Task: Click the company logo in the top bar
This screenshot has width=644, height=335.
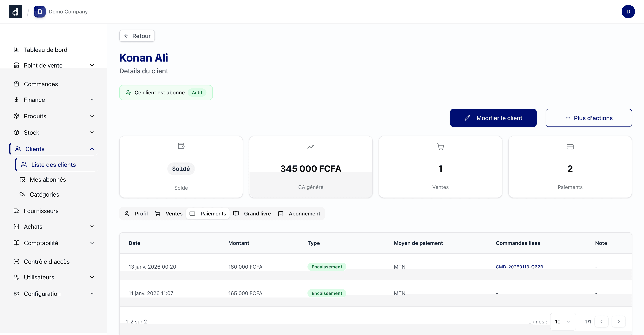Action: pos(15,12)
